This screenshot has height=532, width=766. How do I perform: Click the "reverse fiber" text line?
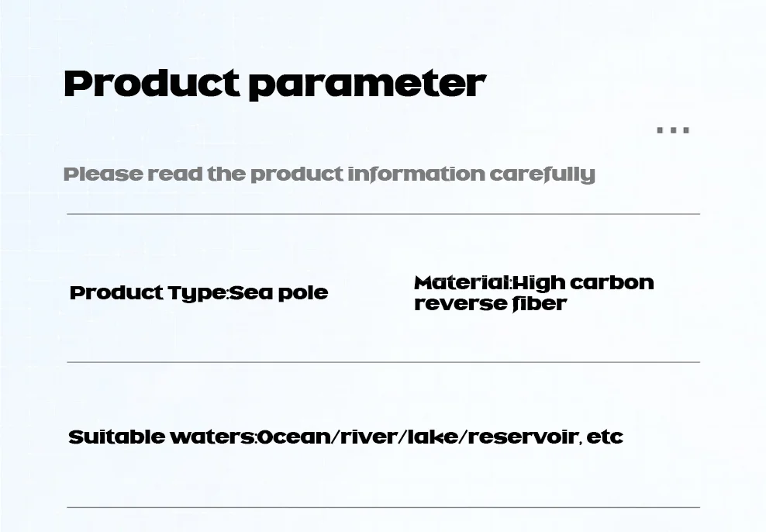tap(490, 303)
